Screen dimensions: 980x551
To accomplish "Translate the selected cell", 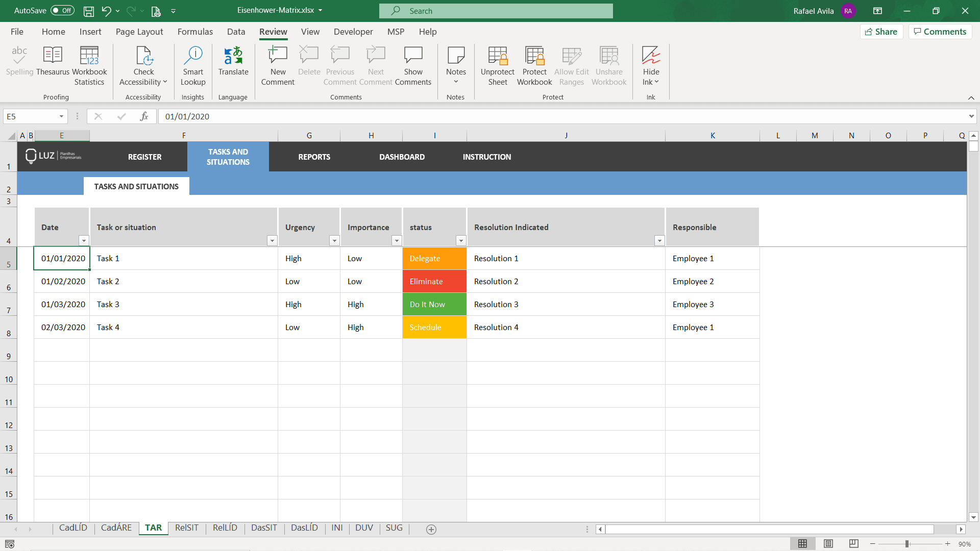I will point(233,65).
